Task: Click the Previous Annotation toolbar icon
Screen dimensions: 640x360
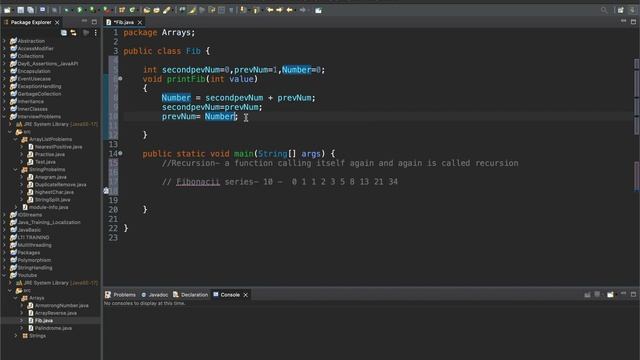Action: [256, 10]
